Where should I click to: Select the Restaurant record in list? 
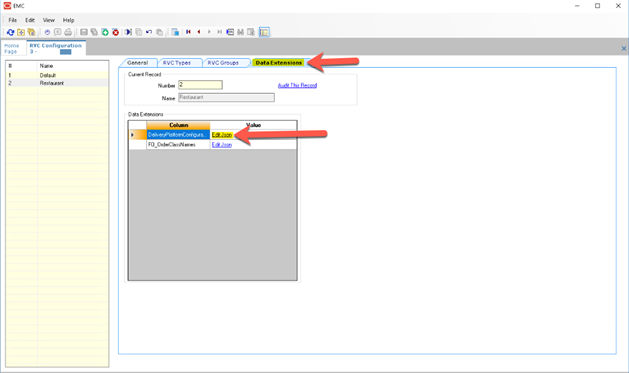click(x=57, y=83)
